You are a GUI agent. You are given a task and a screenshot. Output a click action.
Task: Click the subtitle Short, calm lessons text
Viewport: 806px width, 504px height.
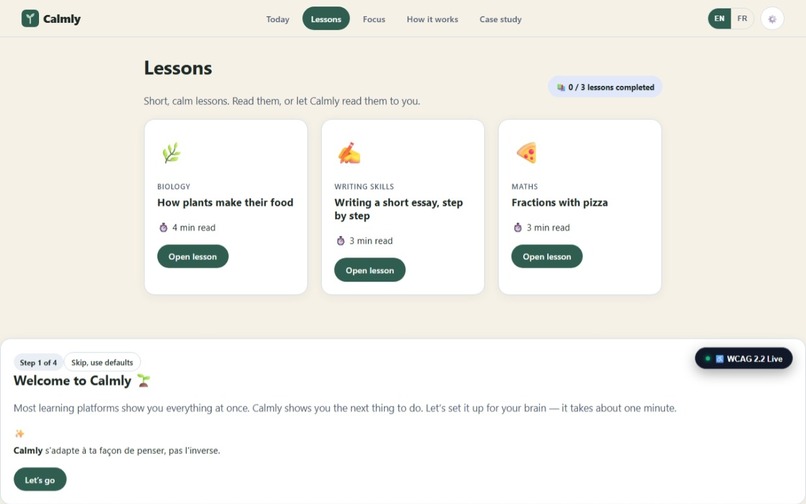(x=282, y=101)
